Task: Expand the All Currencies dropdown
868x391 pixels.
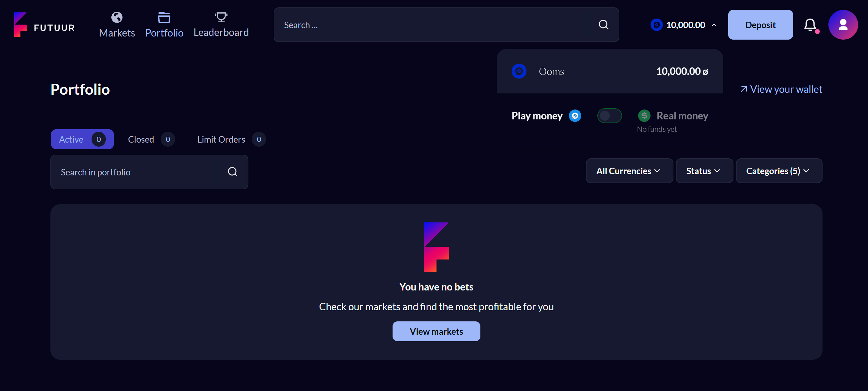Action: 630,171
